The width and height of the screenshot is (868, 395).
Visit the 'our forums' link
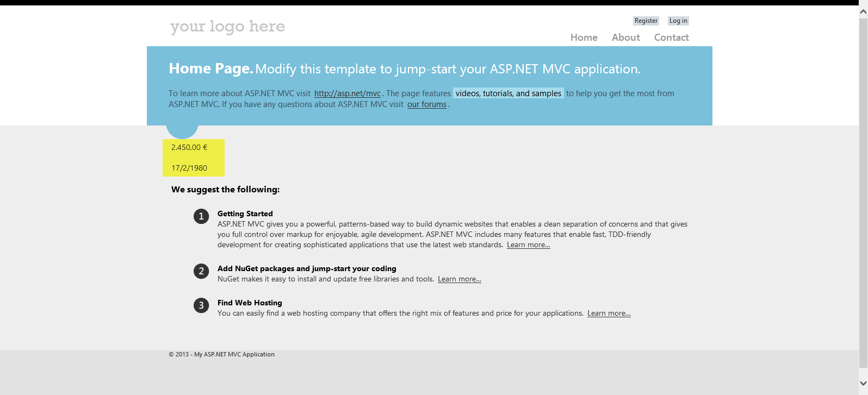427,104
